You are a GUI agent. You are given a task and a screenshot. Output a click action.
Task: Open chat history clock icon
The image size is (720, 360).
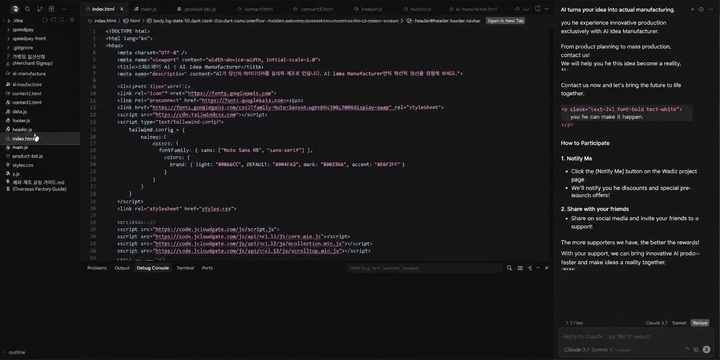pos(701,9)
